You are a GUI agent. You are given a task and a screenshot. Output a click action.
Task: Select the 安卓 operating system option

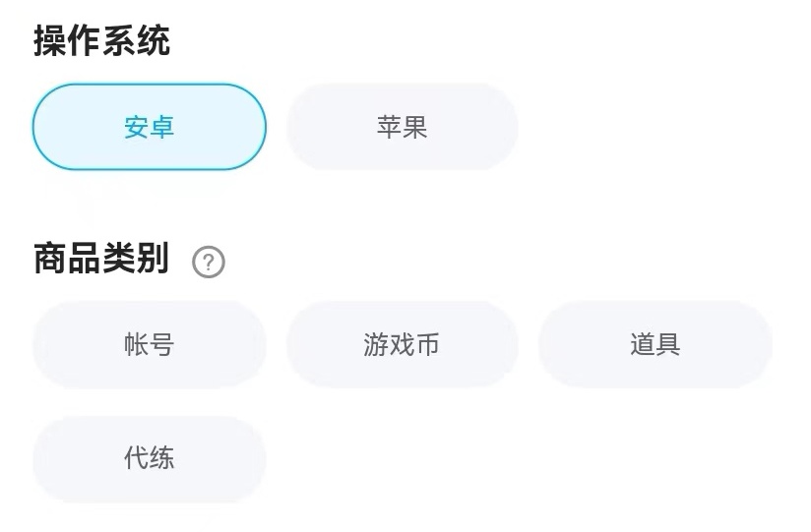click(x=150, y=127)
